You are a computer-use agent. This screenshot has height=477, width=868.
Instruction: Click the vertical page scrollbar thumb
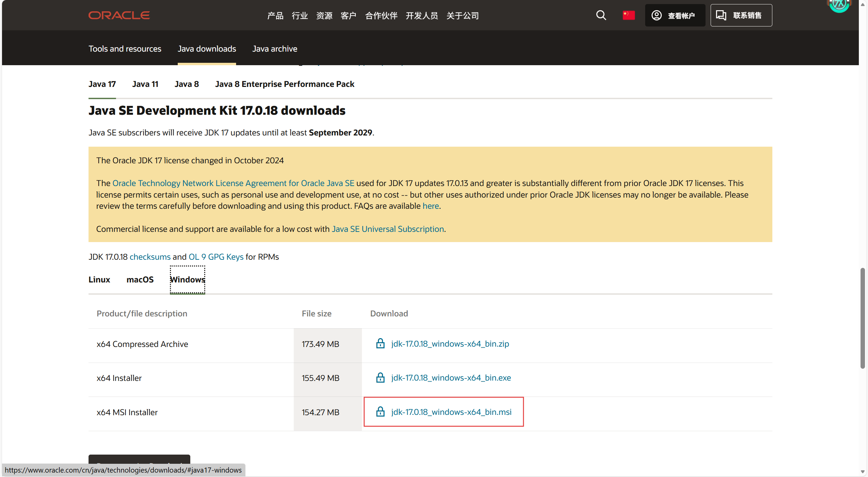(862, 318)
